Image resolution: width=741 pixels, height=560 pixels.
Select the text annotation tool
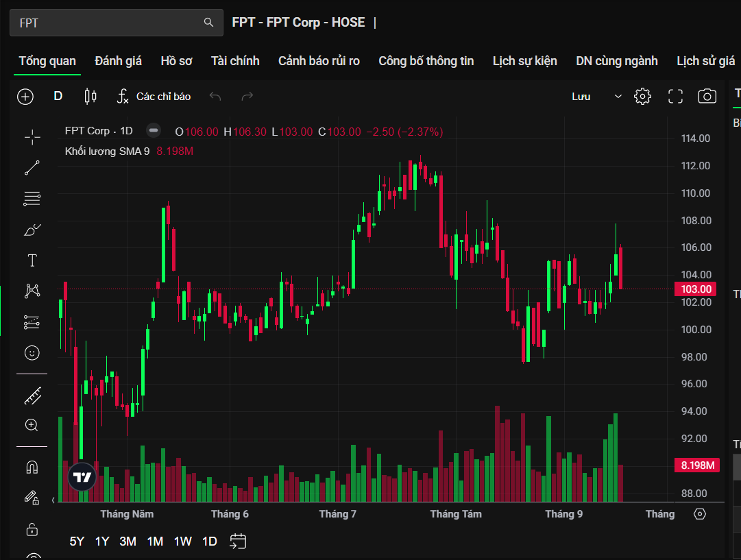pos(32,260)
